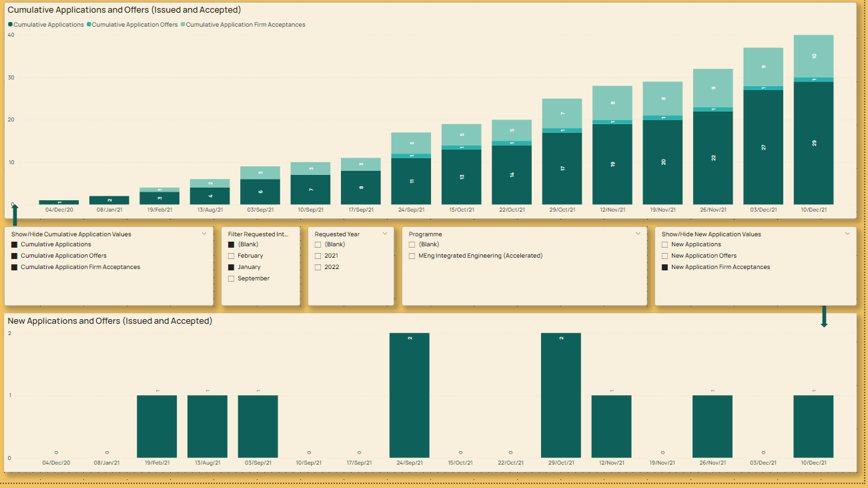Select the 13/Aug/21 bar in New Applications chart

coord(207,427)
